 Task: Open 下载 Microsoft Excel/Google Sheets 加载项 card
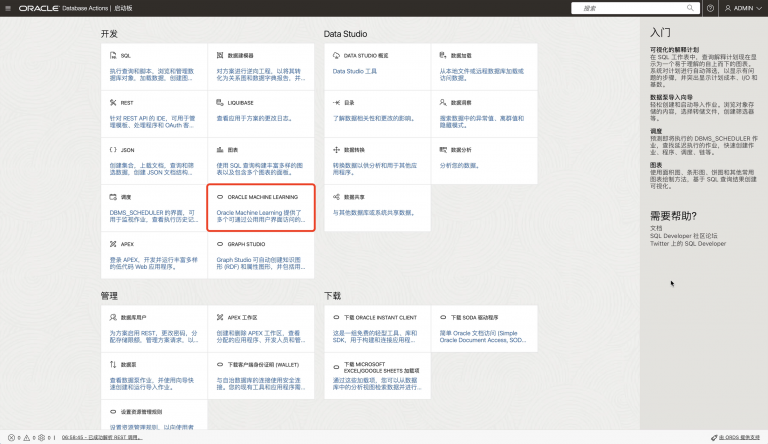[377, 375]
